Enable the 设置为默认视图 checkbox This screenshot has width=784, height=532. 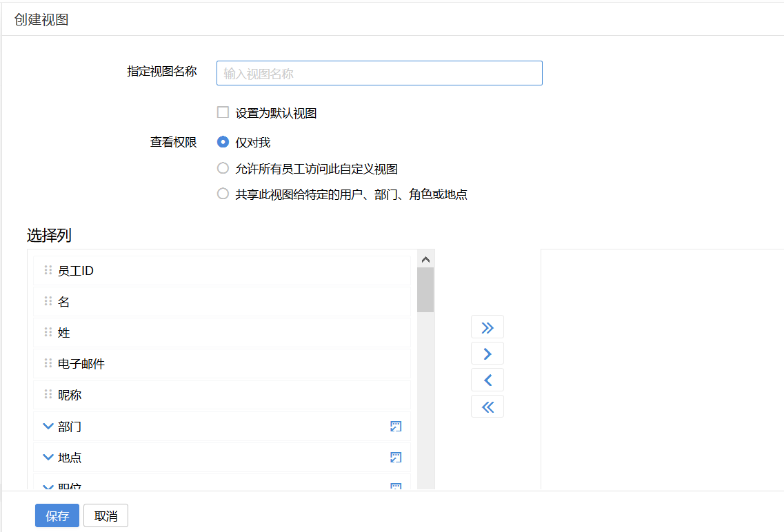pyautogui.click(x=223, y=112)
